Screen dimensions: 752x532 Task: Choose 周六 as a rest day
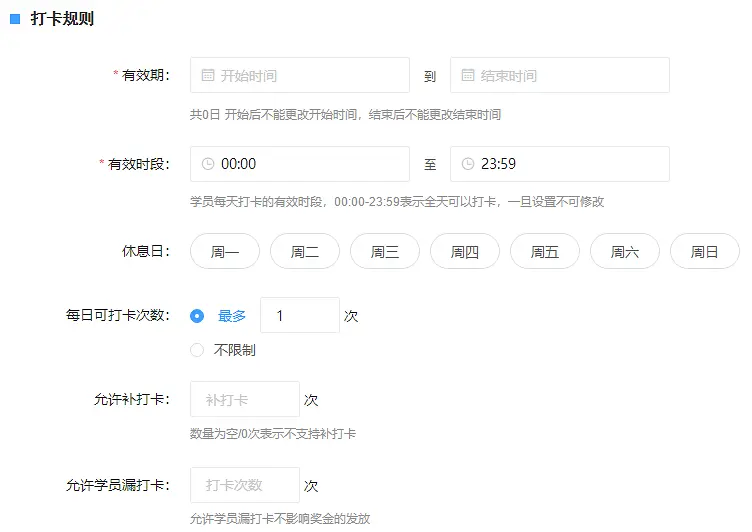[625, 252]
